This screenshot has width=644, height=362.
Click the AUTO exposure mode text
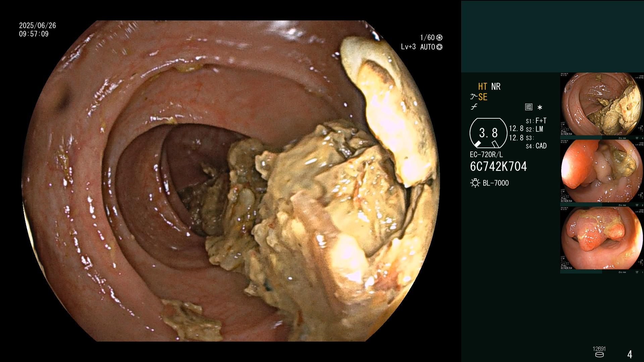pos(428,47)
